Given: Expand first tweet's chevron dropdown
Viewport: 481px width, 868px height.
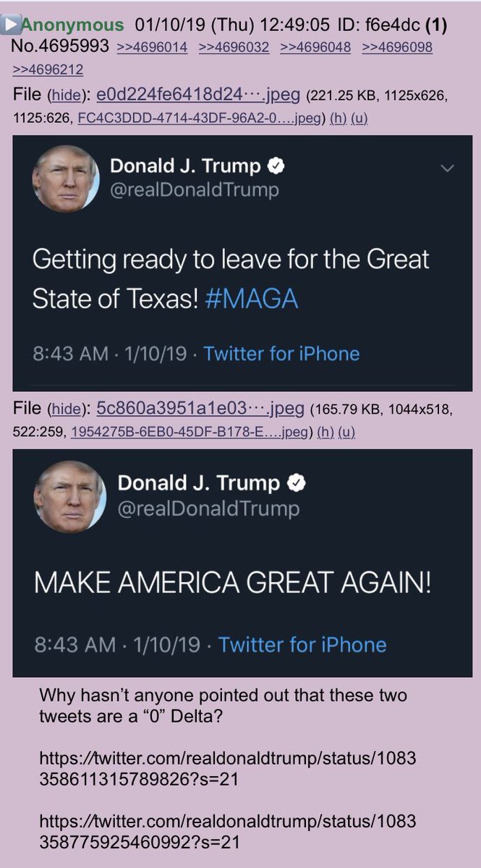Looking at the screenshot, I should click(447, 168).
